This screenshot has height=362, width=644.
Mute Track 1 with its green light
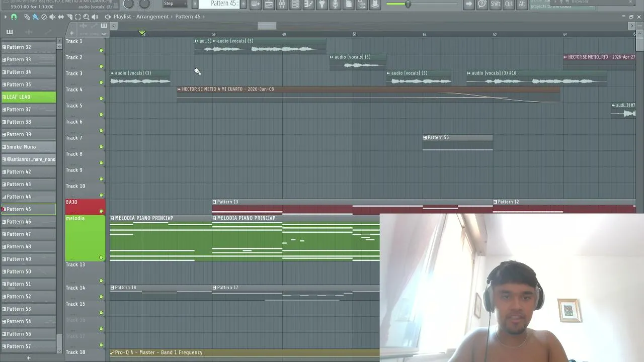pos(101,50)
